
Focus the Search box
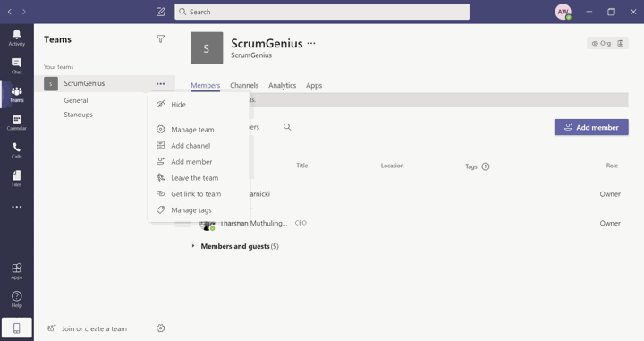pyautogui.click(x=322, y=12)
